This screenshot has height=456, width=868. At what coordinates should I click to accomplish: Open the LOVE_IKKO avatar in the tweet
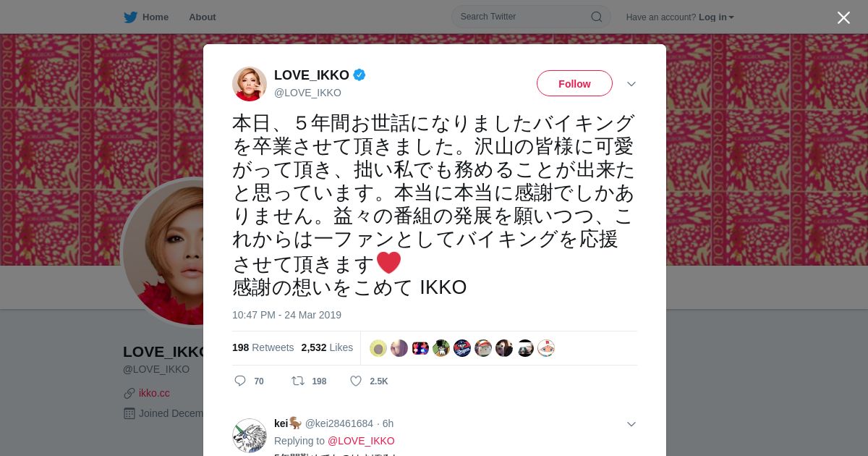coord(250,84)
